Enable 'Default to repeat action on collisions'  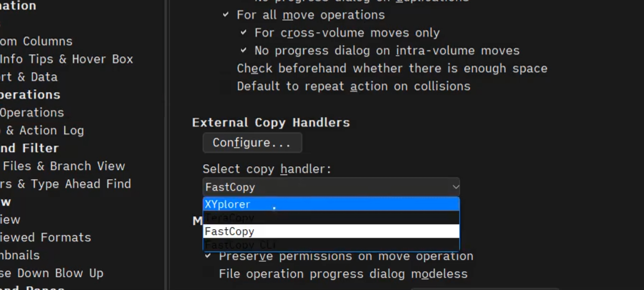click(x=226, y=86)
